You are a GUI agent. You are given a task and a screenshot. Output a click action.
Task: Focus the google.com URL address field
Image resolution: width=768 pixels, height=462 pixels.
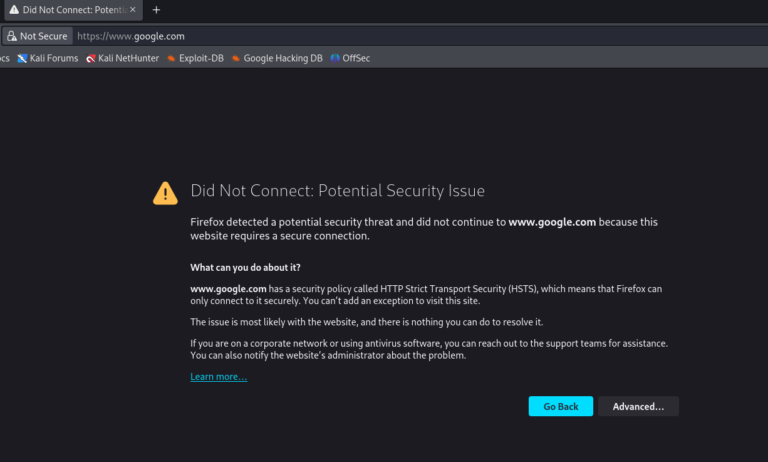[421, 36]
